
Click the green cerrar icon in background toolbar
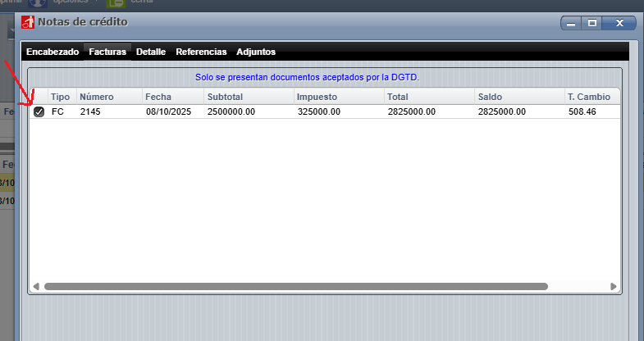click(x=115, y=3)
